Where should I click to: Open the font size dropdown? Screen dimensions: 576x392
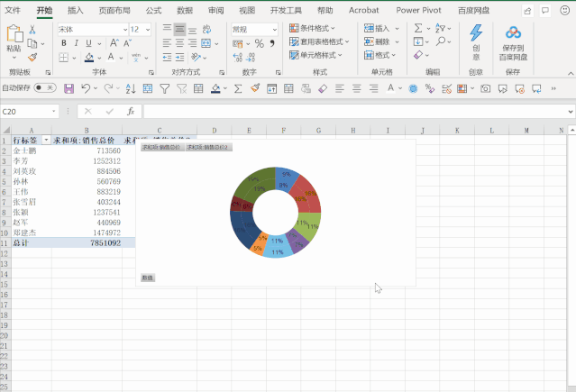(x=148, y=30)
